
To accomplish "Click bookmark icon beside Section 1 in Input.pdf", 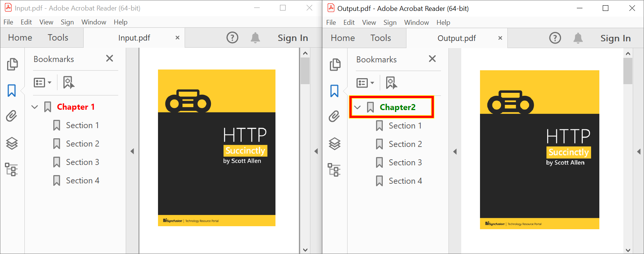I will point(57,125).
